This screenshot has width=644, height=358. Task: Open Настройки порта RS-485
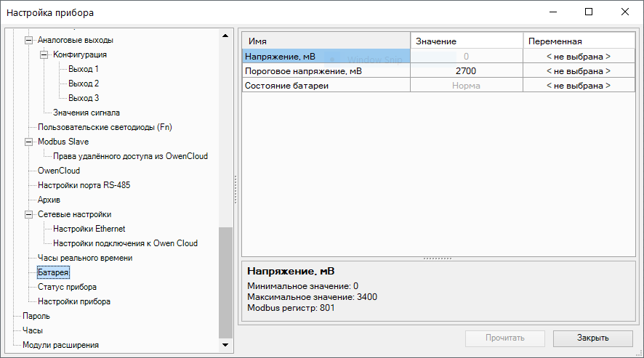tap(84, 185)
